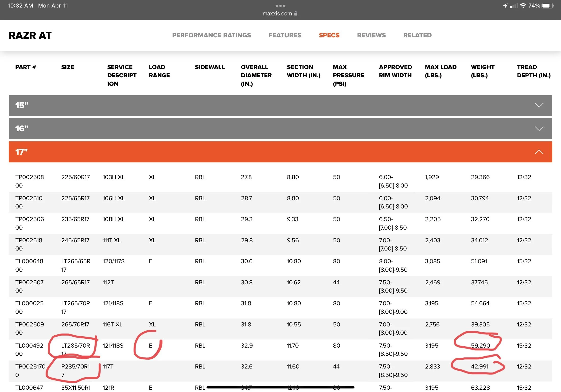Tap the 10:32 AM clock in status bar
Image resolution: width=561 pixels, height=392 pixels.
click(20, 6)
